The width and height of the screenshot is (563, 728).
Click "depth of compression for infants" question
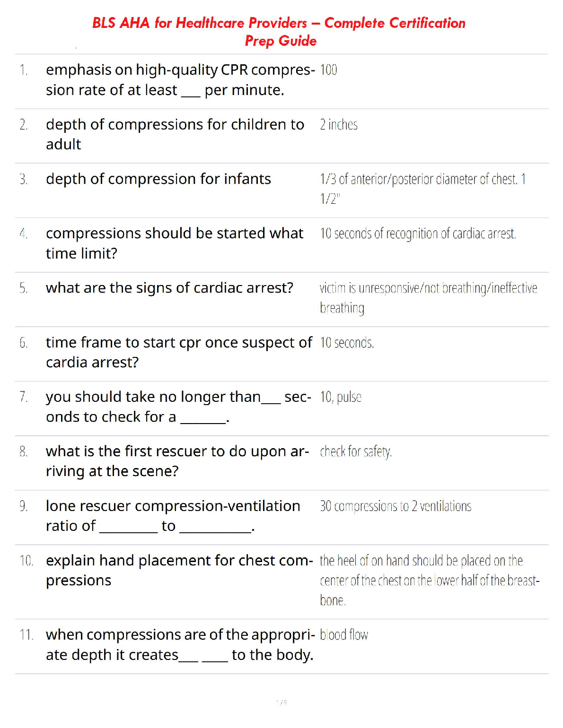(158, 179)
